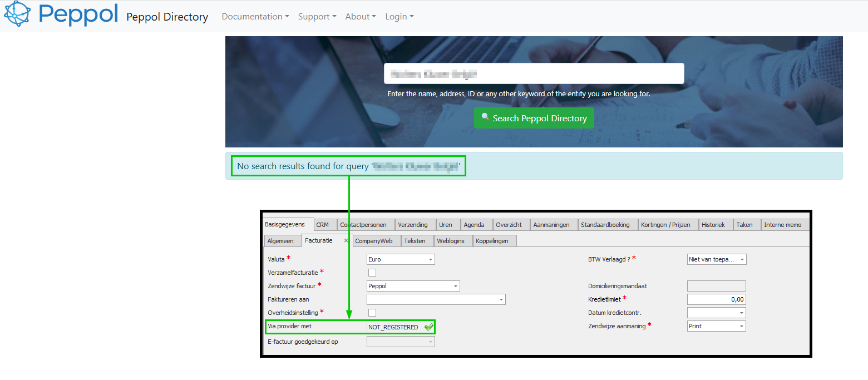Open the Peppol Directory home link
The height and width of the screenshot is (380, 868).
tap(167, 17)
